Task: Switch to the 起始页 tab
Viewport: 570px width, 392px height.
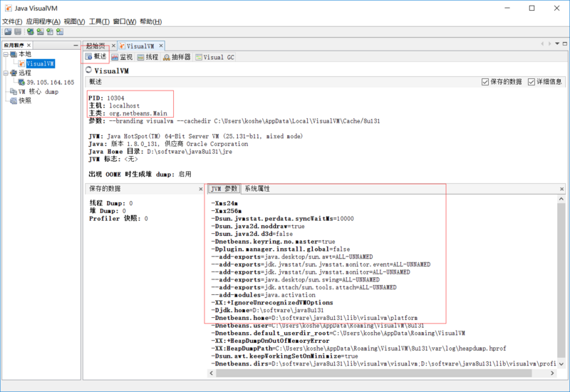Action: coord(95,46)
